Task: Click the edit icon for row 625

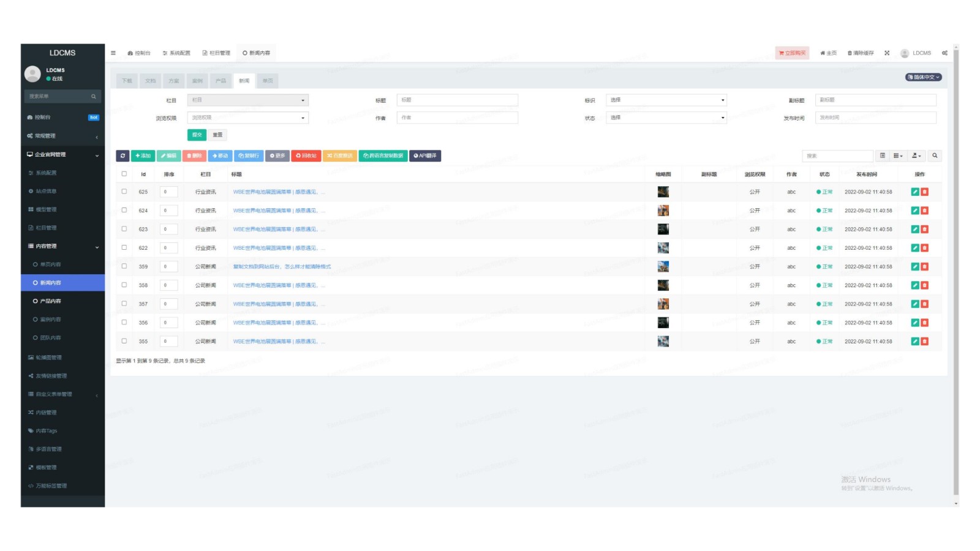Action: point(915,192)
